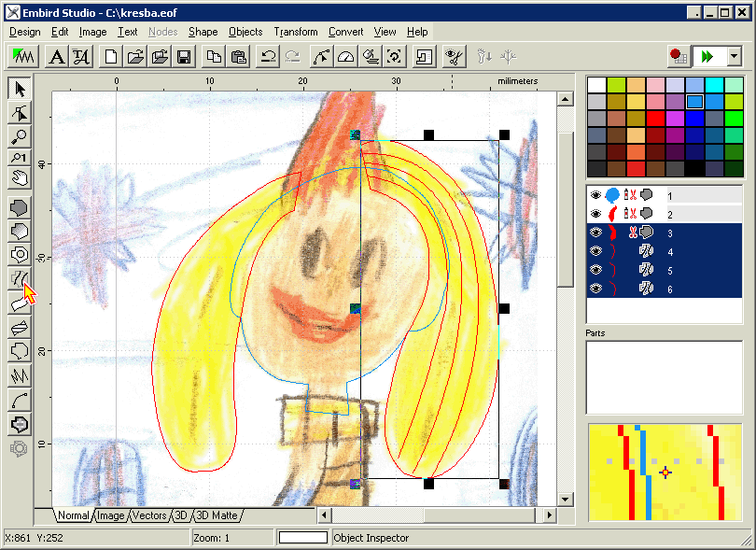The width and height of the screenshot is (756, 550).
Task: Click the magnified preview thumbnail
Action: pos(665,472)
